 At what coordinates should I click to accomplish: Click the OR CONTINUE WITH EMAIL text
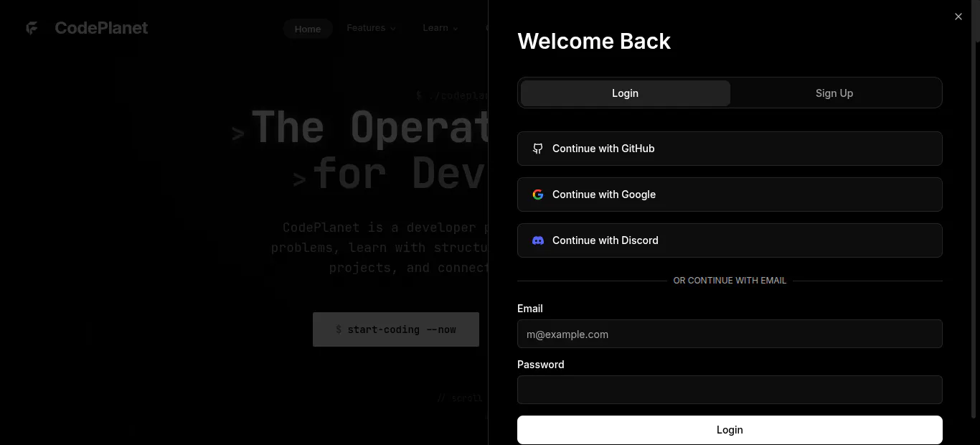[x=730, y=281]
